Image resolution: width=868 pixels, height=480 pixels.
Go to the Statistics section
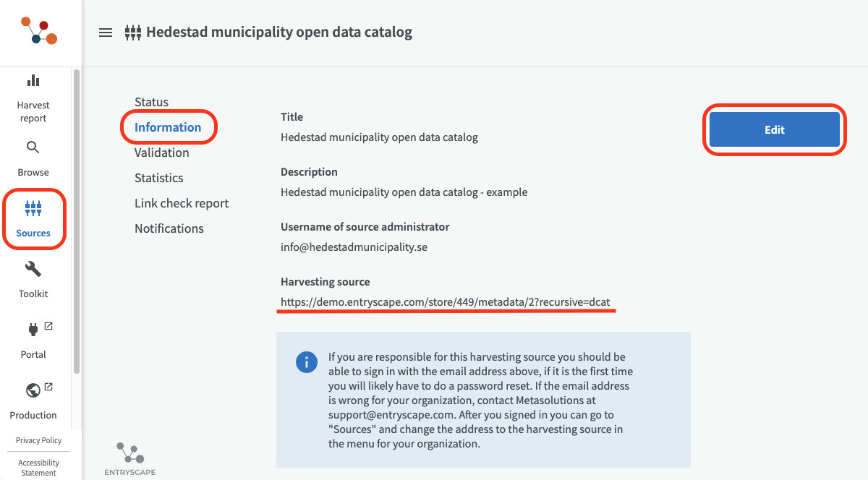pyautogui.click(x=159, y=178)
